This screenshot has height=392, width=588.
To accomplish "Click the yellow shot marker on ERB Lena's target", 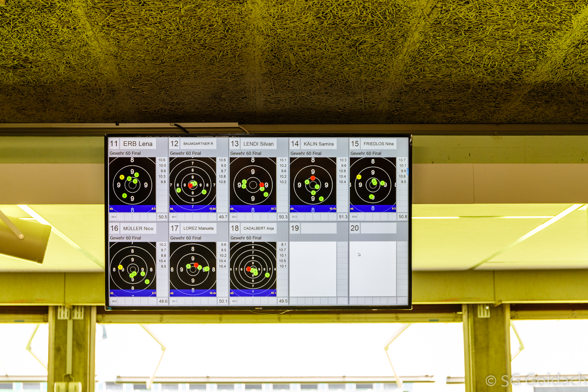I will pos(122,177).
